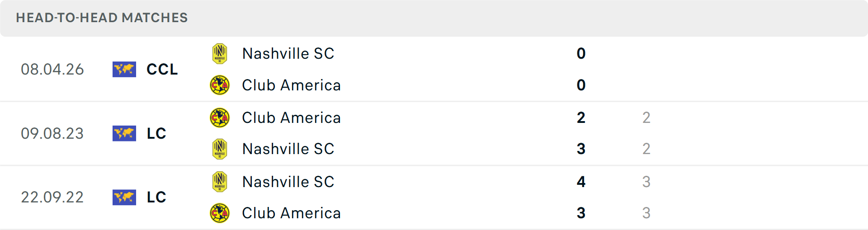Select Club America team name in 22.09.22 match
Viewport: 868px width, 230px height.
(291, 213)
